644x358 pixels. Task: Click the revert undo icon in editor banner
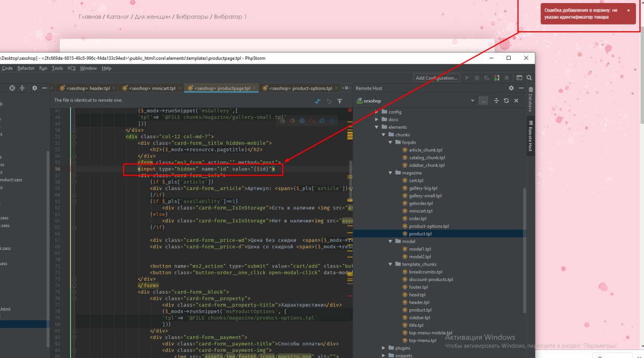[x=329, y=101]
